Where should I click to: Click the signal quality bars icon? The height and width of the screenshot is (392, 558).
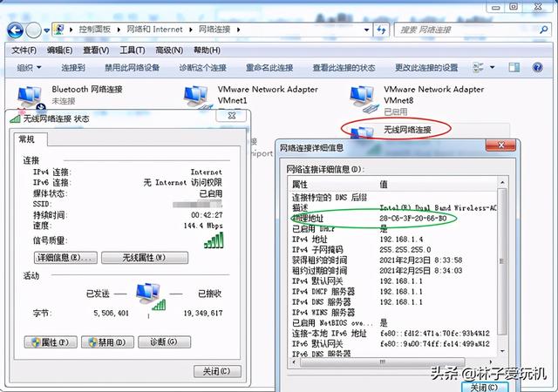[x=214, y=240]
